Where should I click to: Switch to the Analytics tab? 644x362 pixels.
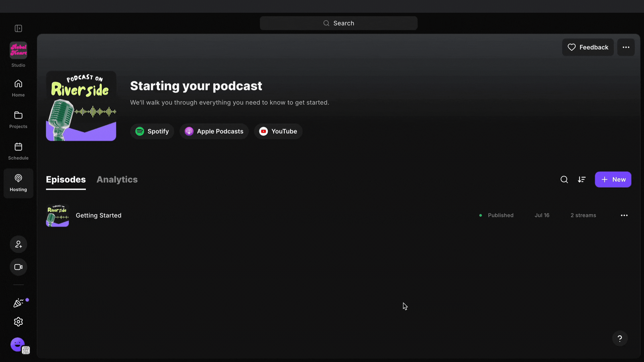point(117,180)
